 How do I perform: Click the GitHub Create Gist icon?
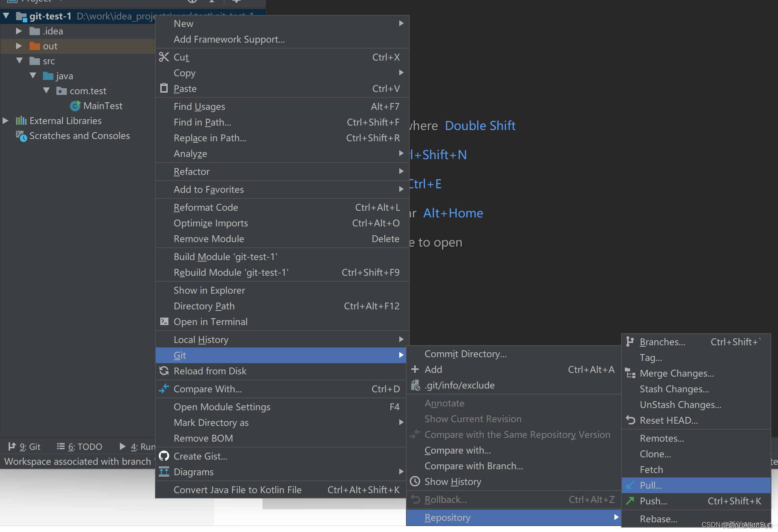point(164,456)
